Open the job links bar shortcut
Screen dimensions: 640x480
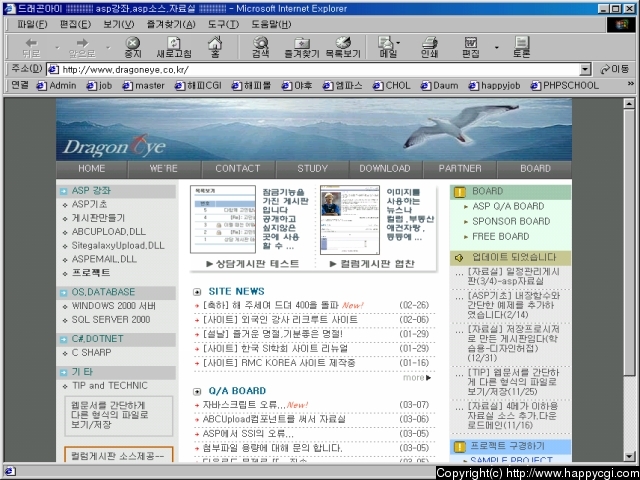100,86
